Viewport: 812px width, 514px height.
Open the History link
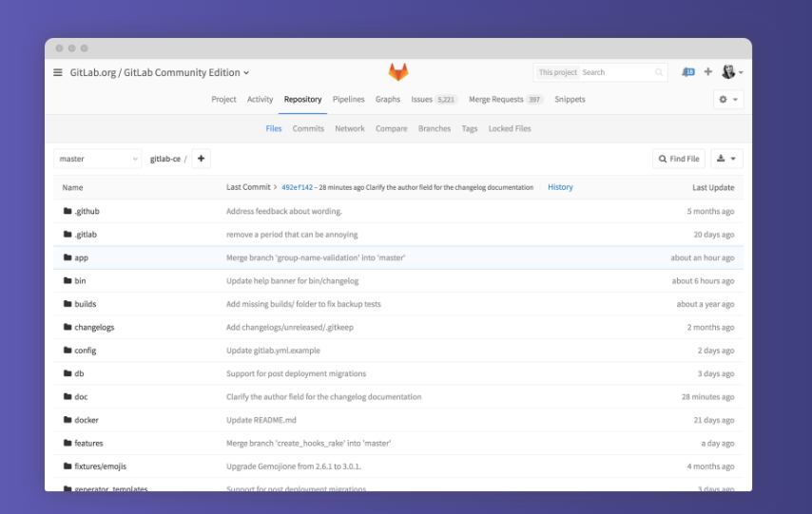tap(560, 187)
